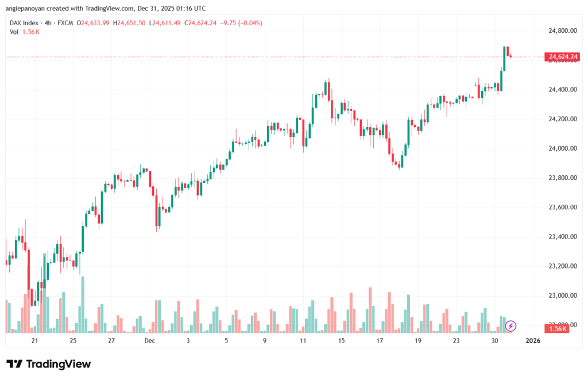Click the purple lightning event icon
The width and height of the screenshot is (588, 380).
[510, 326]
